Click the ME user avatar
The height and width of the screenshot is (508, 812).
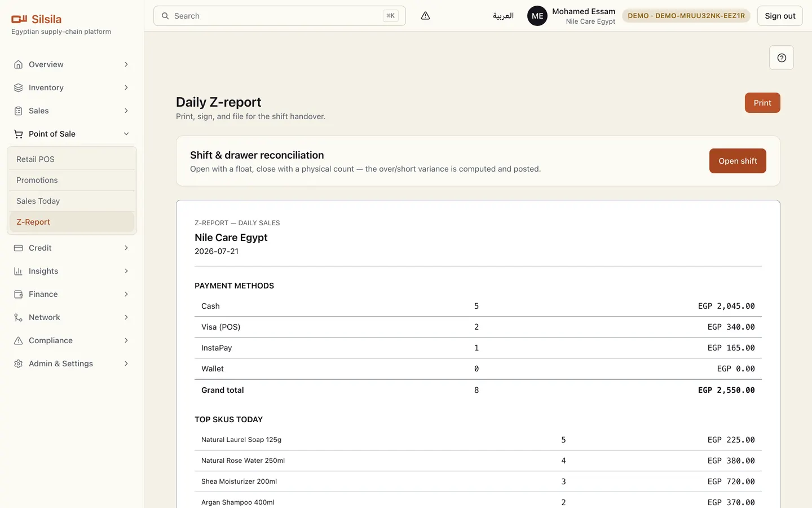[537, 16]
